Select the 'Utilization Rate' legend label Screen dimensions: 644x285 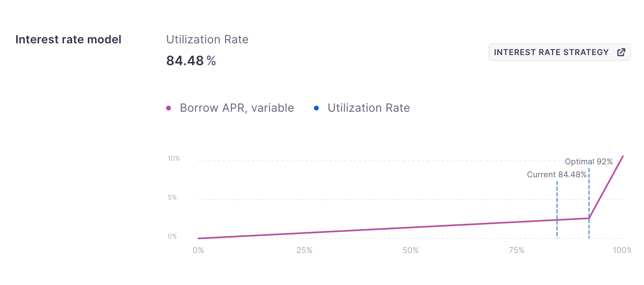[369, 108]
